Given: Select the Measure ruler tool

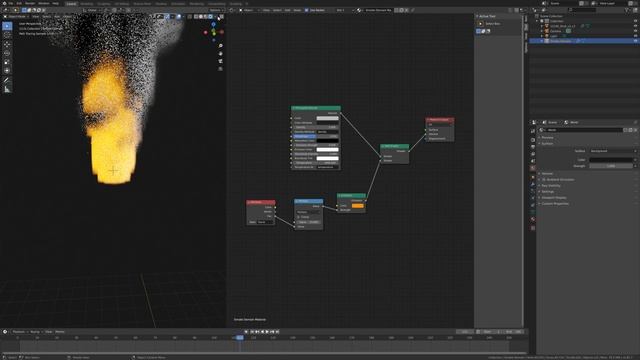Looking at the screenshot, I should coord(7,89).
